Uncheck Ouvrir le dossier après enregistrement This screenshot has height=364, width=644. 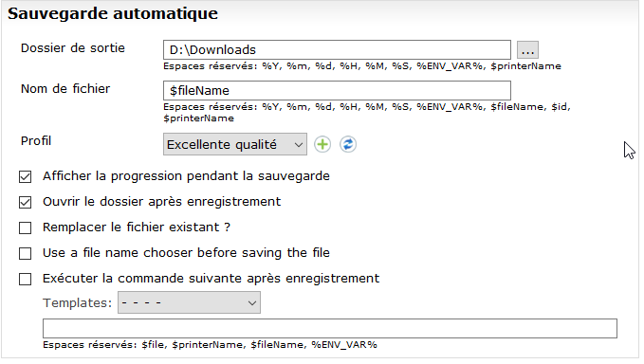point(25,202)
